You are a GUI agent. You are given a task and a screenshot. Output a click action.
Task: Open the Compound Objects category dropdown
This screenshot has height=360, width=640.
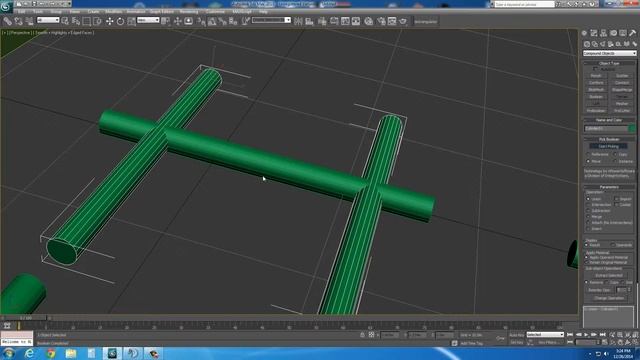609,53
